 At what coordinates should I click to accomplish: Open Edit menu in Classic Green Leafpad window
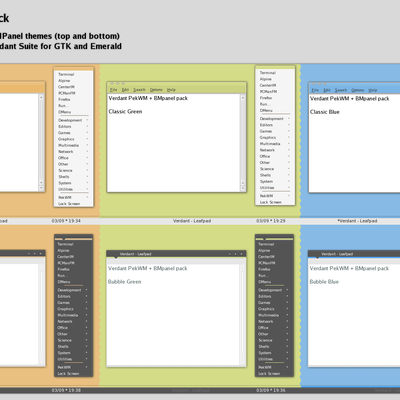[125, 90]
